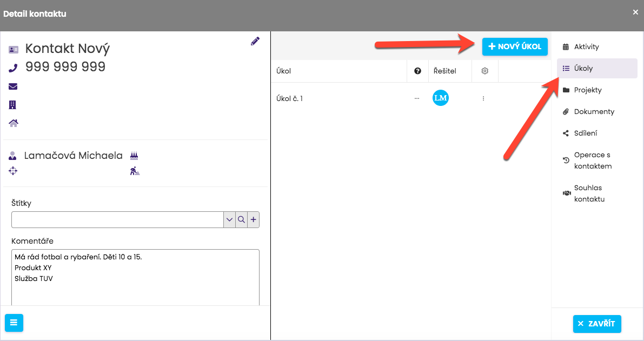This screenshot has height=341, width=644.
Task: Add a new tag with plus icon
Action: (x=253, y=219)
